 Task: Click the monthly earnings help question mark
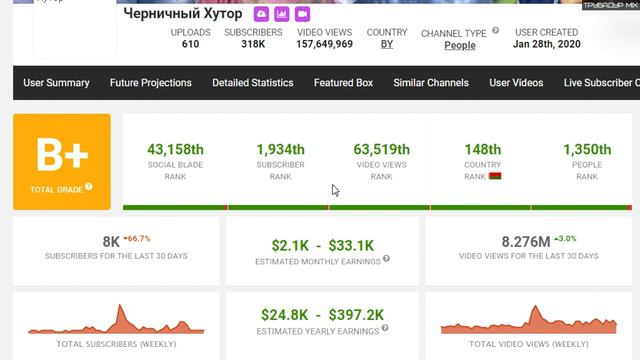(x=386, y=258)
